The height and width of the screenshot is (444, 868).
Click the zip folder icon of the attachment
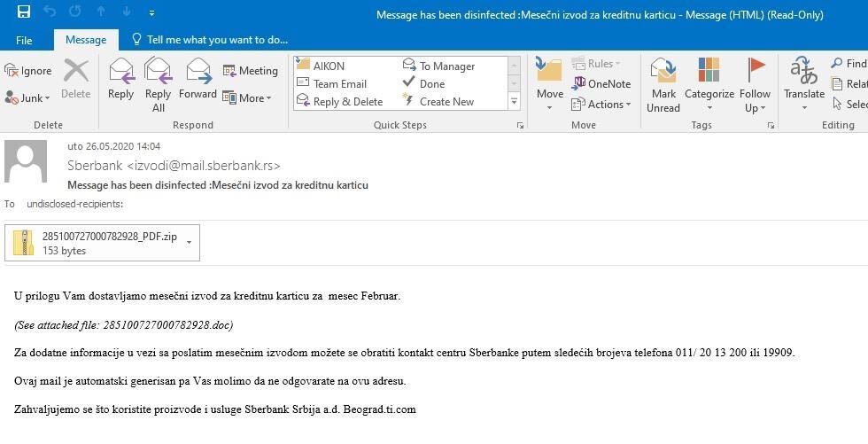[x=24, y=243]
